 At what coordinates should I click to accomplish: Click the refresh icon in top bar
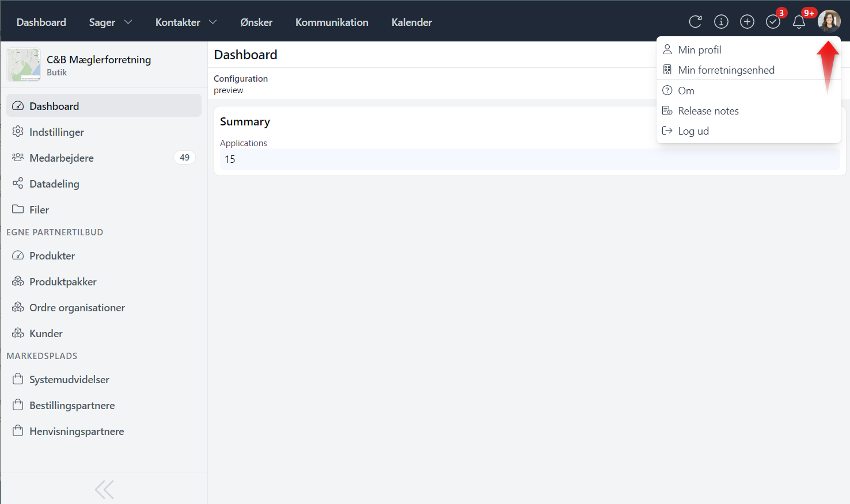695,22
